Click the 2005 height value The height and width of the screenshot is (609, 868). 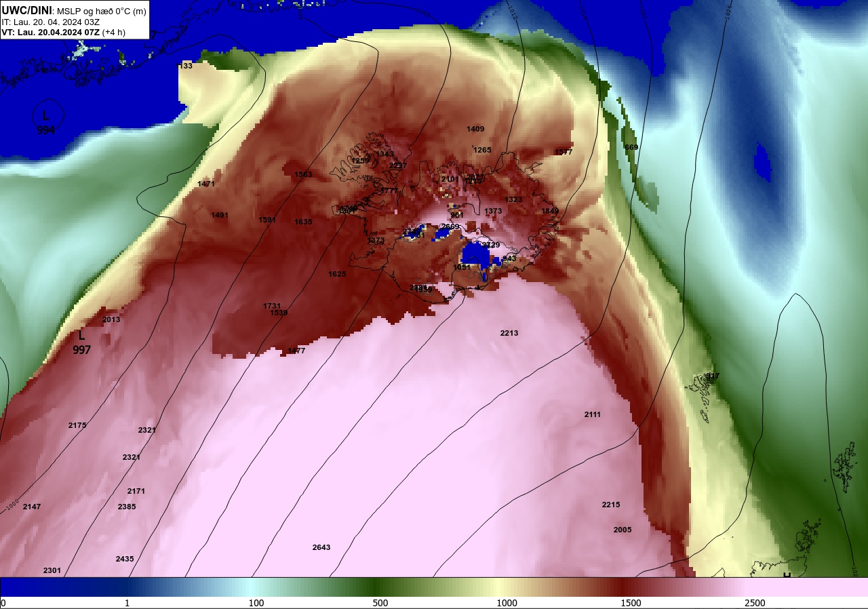[x=623, y=530]
